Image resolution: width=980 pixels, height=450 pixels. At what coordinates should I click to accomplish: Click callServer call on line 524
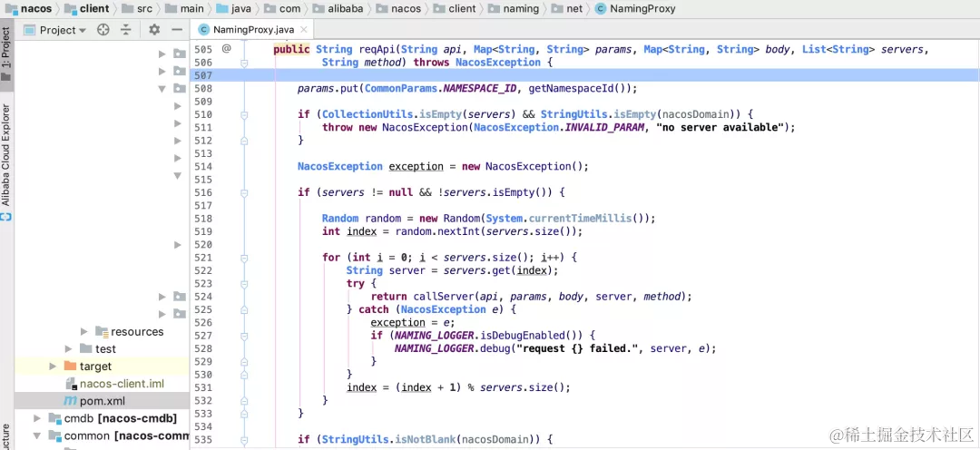point(441,297)
